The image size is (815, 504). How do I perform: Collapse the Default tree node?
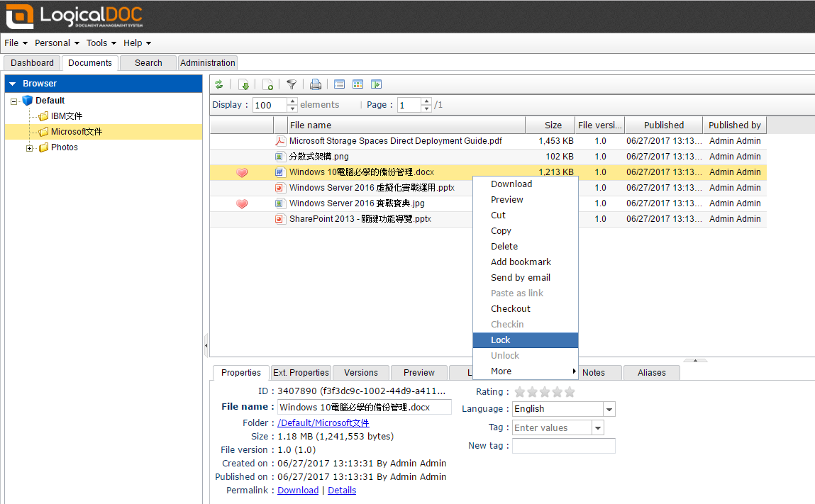(x=13, y=101)
